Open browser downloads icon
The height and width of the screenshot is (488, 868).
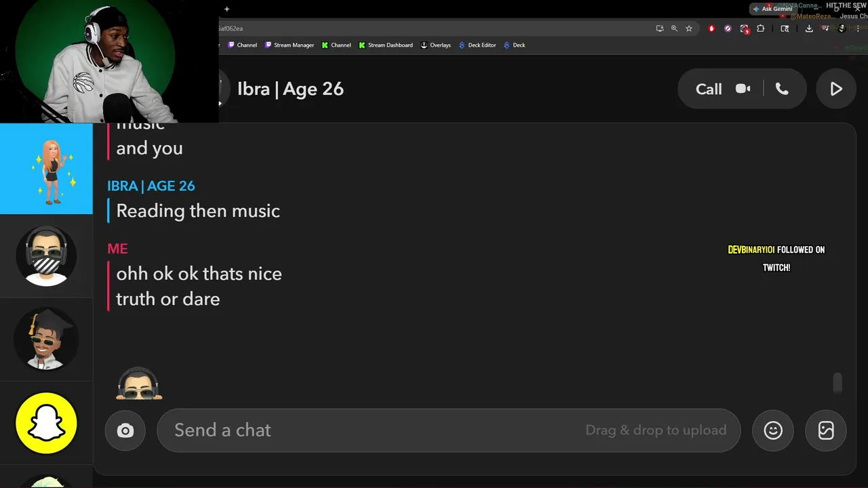pyautogui.click(x=809, y=28)
